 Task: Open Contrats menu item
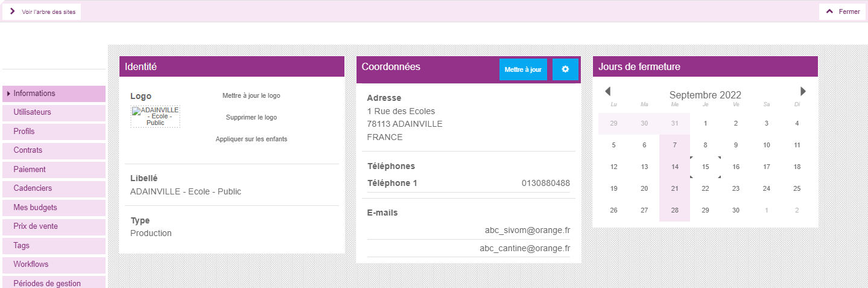click(x=54, y=151)
